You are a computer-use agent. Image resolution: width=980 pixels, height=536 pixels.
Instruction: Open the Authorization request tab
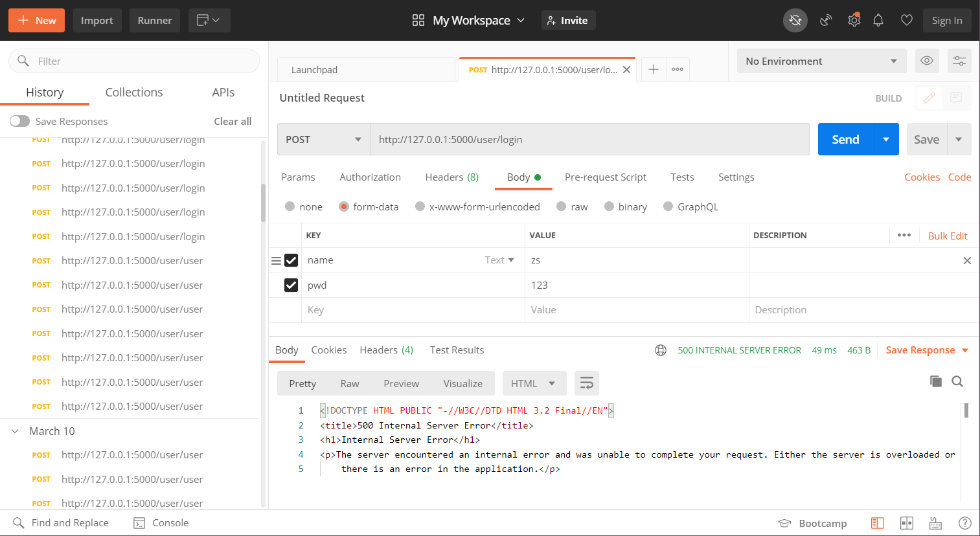click(x=370, y=177)
